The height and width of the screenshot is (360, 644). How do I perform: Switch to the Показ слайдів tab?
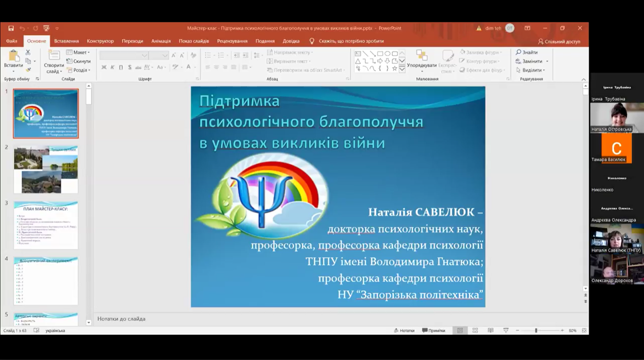coord(194,41)
